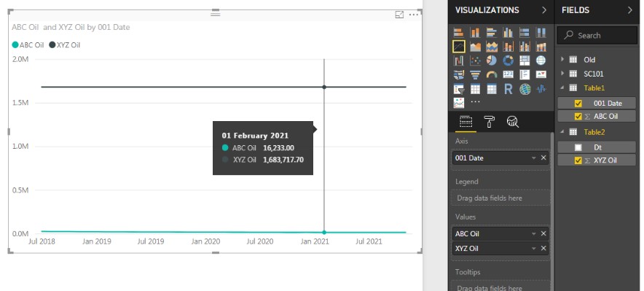Image resolution: width=644 pixels, height=291 pixels.
Task: Open dropdown arrow for ABC Oil value
Action: pos(533,234)
